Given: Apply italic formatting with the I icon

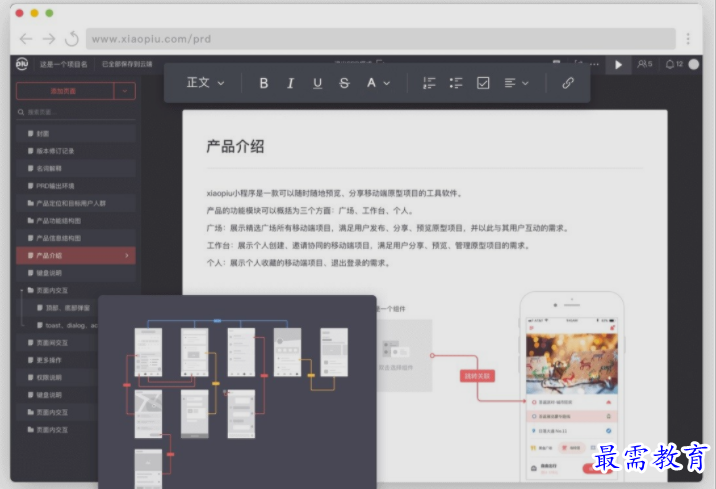Looking at the screenshot, I should pos(290,83).
